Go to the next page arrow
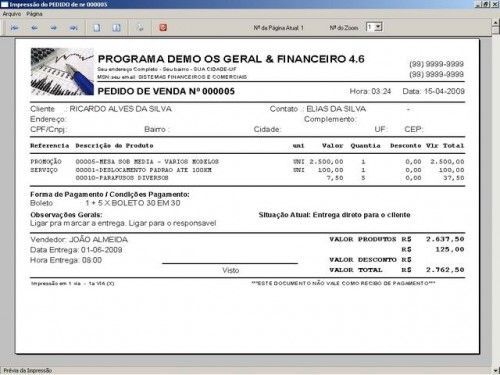Screen dimensions: 500x375 54,28
